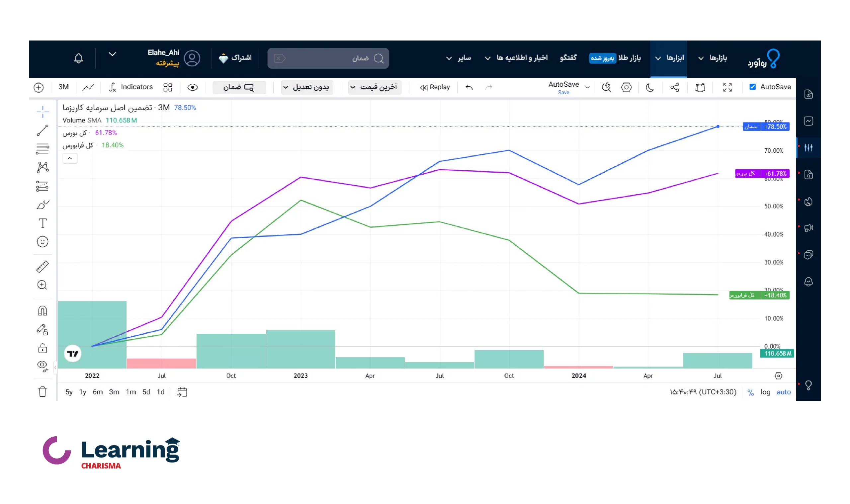Image resolution: width=850 pixels, height=504 pixels.
Task: Open the quick search lightning icon
Action: tap(606, 87)
